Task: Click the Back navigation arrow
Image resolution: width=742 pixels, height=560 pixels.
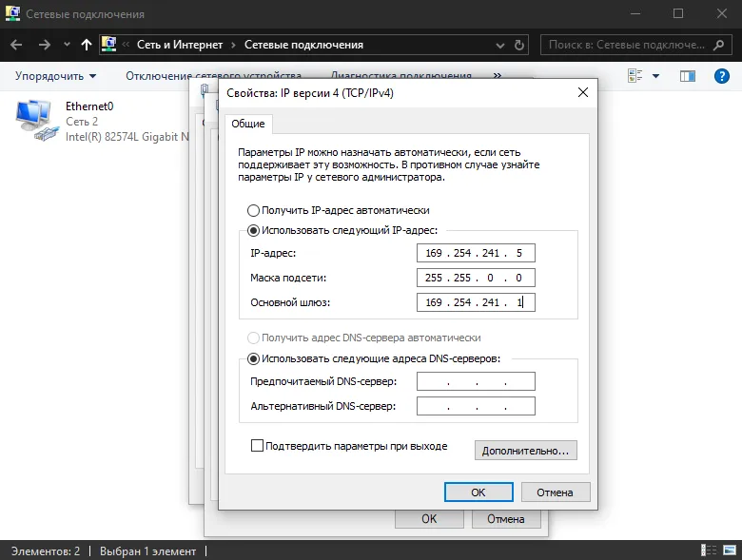Action: (x=16, y=45)
